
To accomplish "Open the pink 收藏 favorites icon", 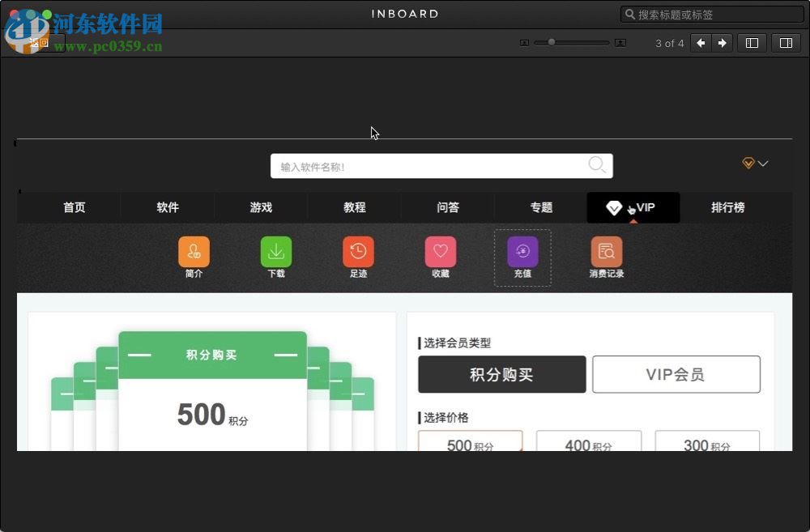I will tap(440, 251).
